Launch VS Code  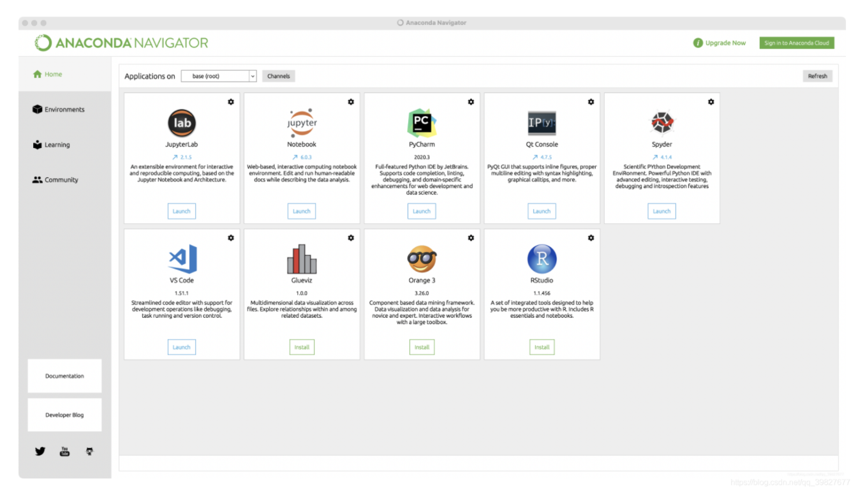tap(182, 347)
